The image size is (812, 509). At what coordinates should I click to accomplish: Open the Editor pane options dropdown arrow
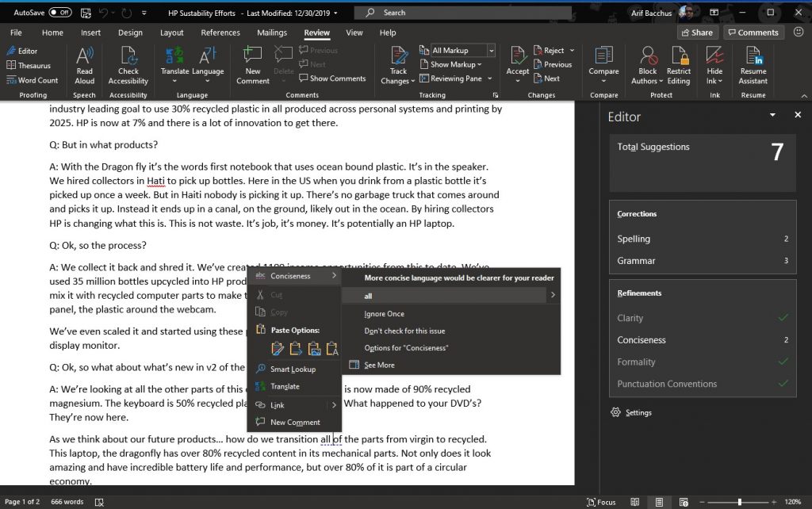(772, 115)
